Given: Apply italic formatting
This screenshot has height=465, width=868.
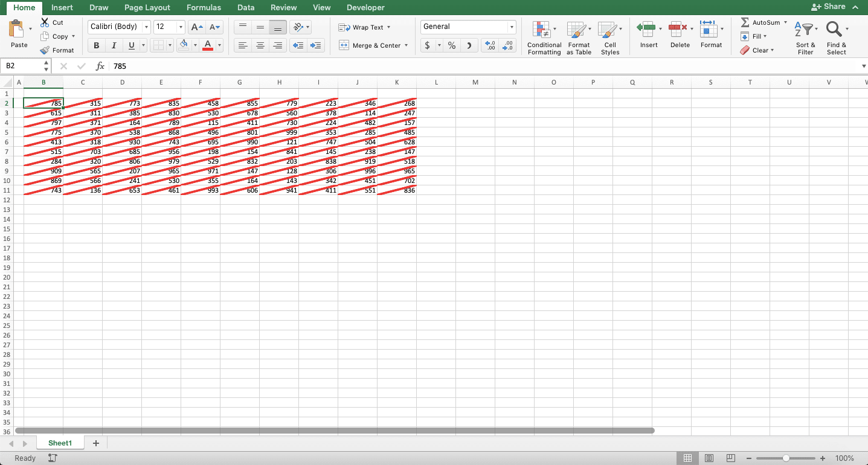Looking at the screenshot, I should (x=114, y=45).
